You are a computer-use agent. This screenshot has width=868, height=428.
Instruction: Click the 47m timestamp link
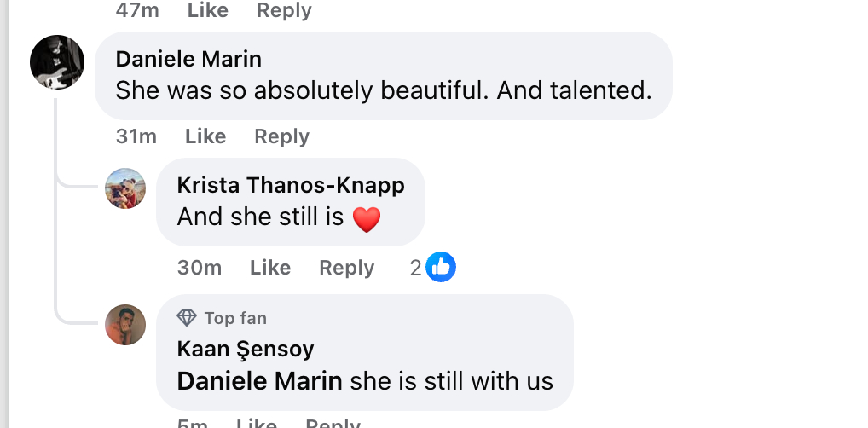coord(136,10)
